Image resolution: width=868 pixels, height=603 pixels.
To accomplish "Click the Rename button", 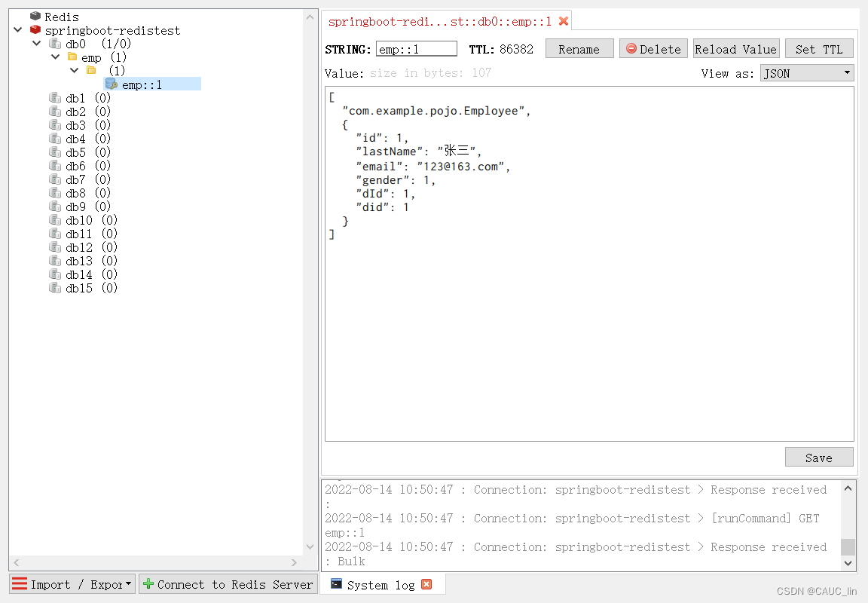I will (x=579, y=49).
